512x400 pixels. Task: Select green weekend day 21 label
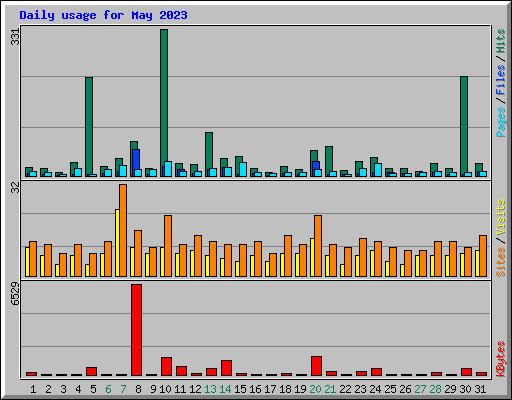pyautogui.click(x=330, y=389)
